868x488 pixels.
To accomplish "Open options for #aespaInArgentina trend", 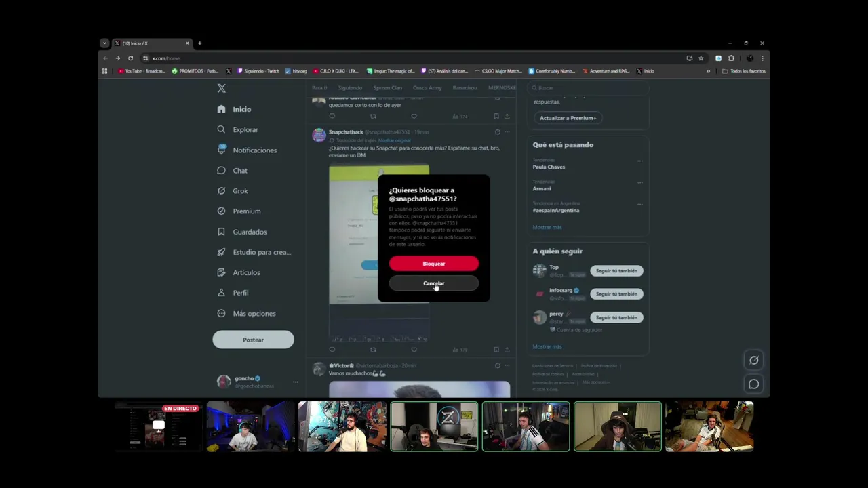I will click(639, 205).
